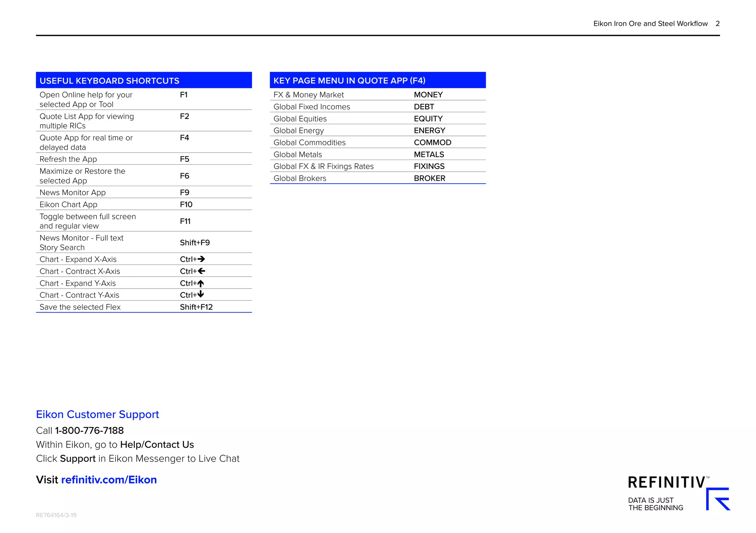Click the Shift+F12 shortcut text
This screenshot has height=533, width=756.
tap(196, 307)
